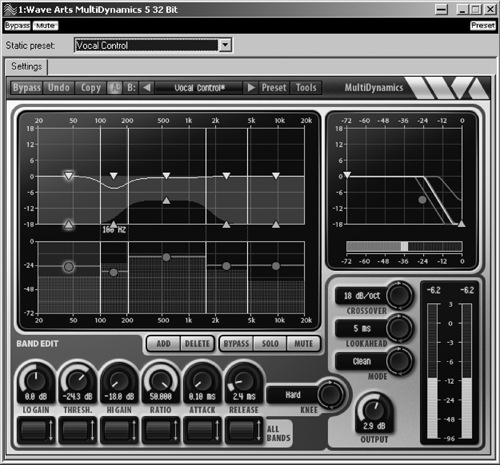The height and width of the screenshot is (465, 500).
Task: Click the lower triangle marker at 160 Hz
Action: coord(114,224)
